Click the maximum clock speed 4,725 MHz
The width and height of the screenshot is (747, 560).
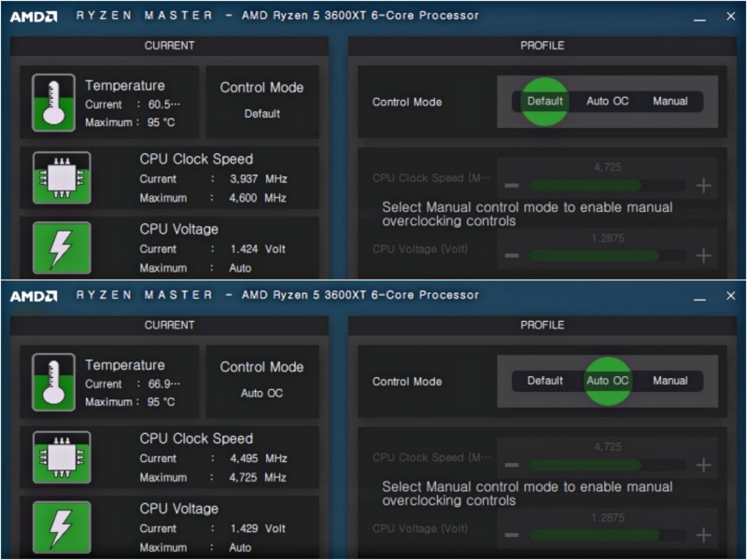[258, 478]
